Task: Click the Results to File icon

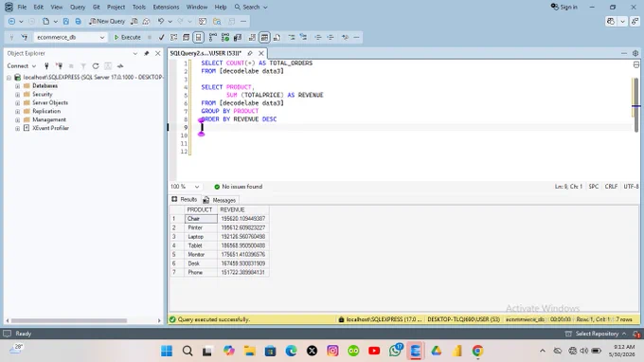Action: 277,37
